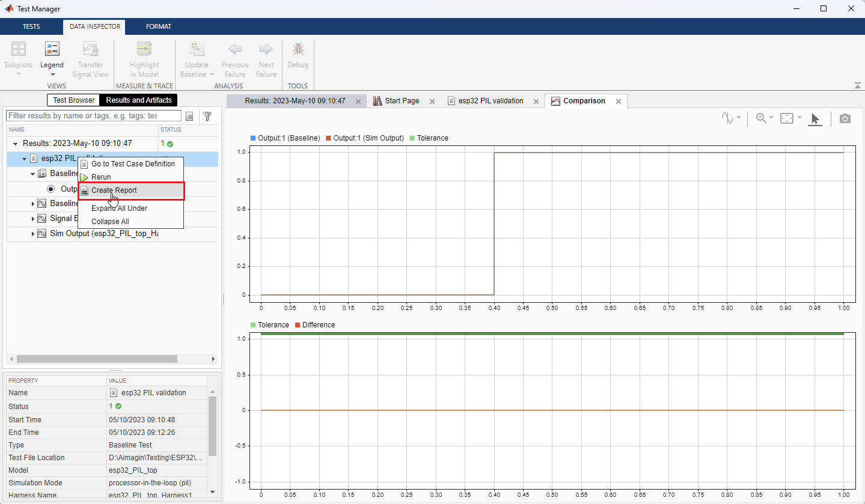
Task: Open the fit-to-view dropdown arrow
Action: (799, 118)
